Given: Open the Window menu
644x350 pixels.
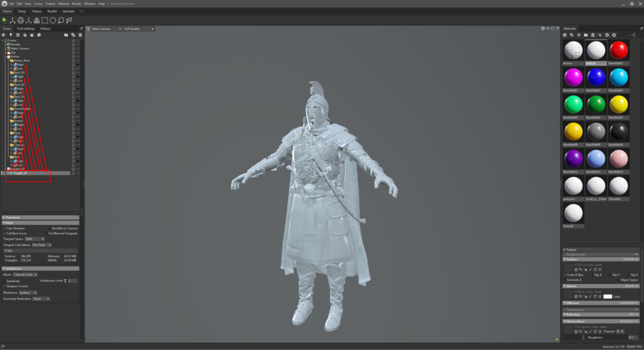Looking at the screenshot, I should pos(89,4).
